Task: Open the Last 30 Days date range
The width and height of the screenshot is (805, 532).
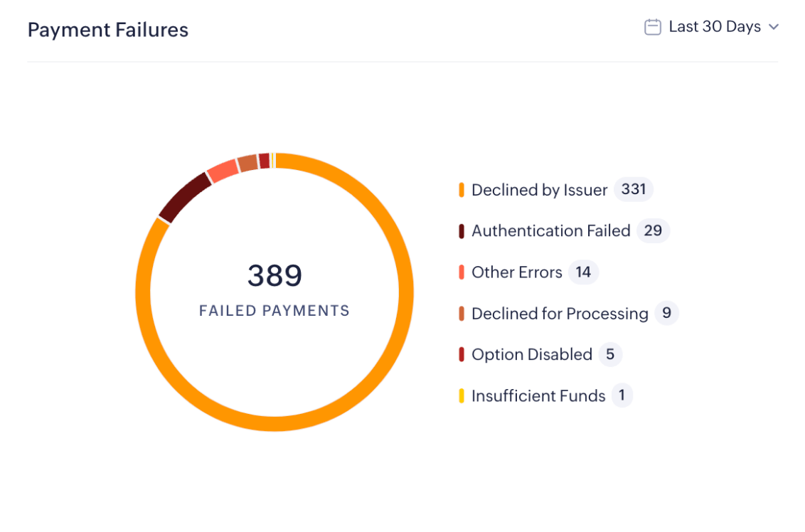Action: coord(715,27)
